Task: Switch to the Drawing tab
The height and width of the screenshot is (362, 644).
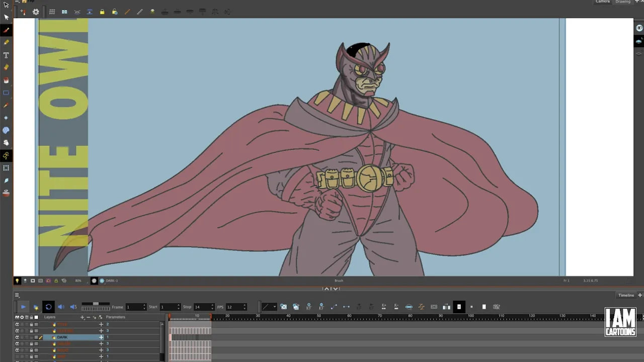Action: point(623,2)
